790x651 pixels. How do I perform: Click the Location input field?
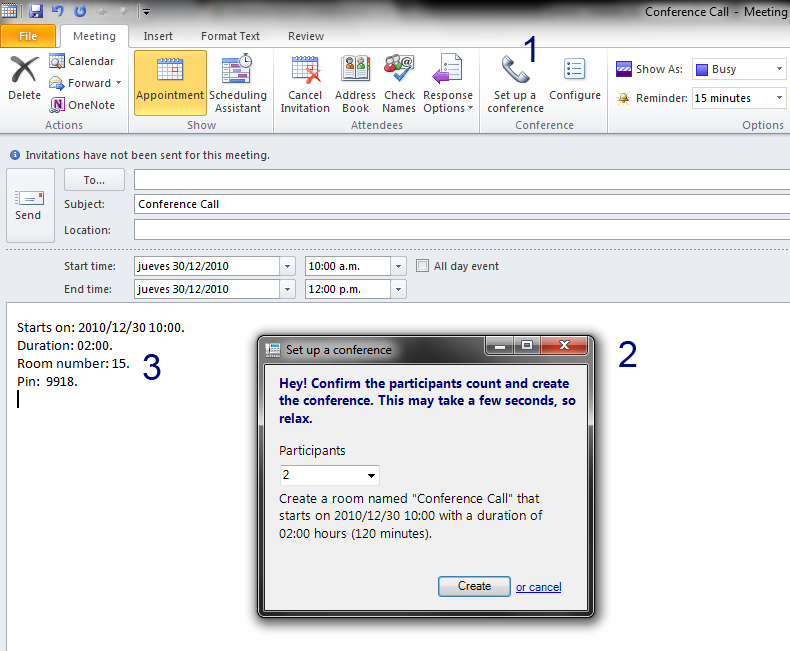(x=462, y=230)
